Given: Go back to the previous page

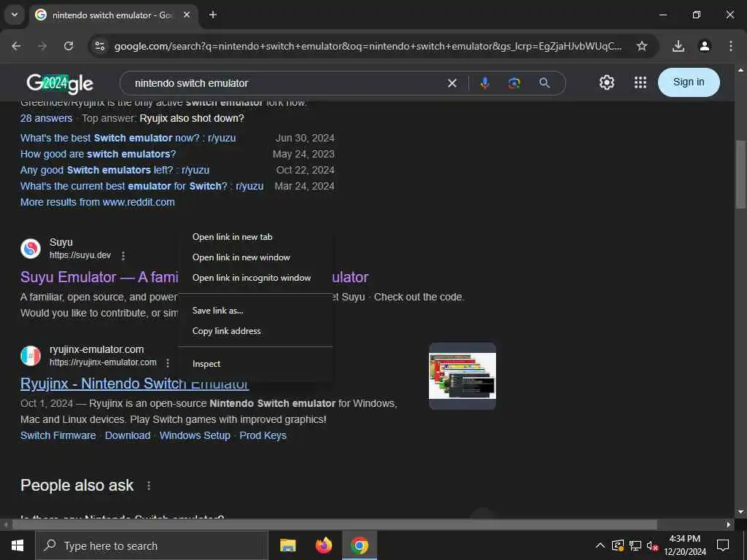Looking at the screenshot, I should coord(16,46).
